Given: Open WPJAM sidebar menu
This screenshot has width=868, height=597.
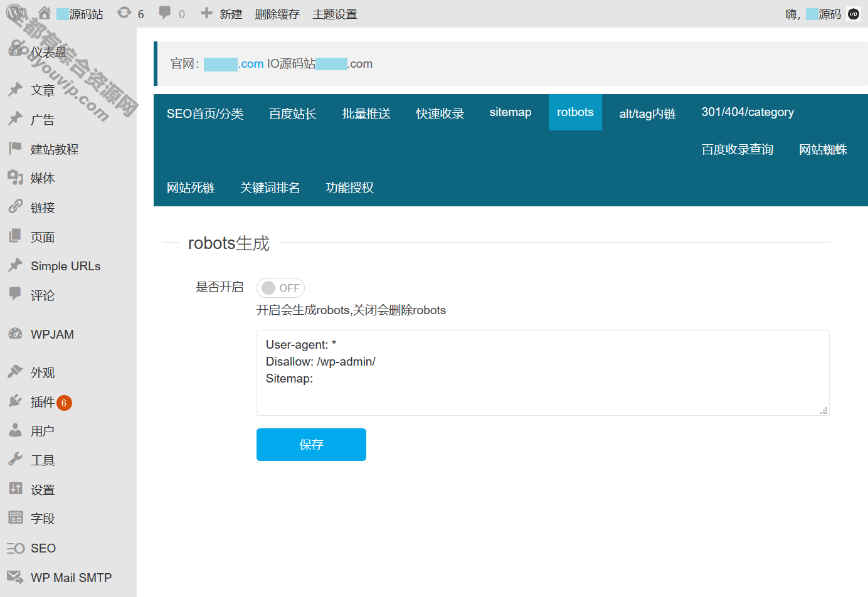Looking at the screenshot, I should tap(52, 334).
